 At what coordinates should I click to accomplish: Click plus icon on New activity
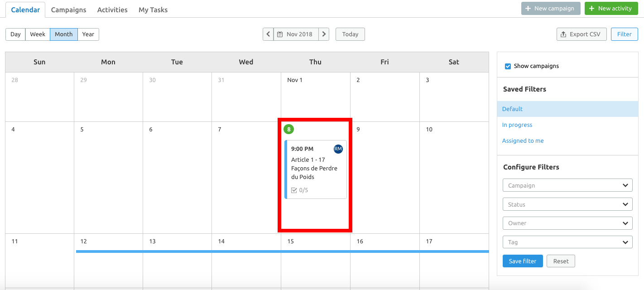(x=591, y=9)
